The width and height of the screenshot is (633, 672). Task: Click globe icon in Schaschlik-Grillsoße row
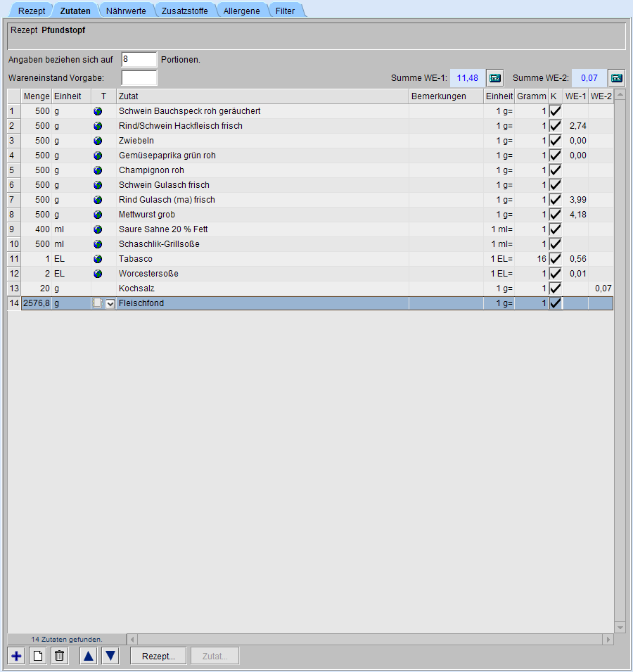point(98,244)
